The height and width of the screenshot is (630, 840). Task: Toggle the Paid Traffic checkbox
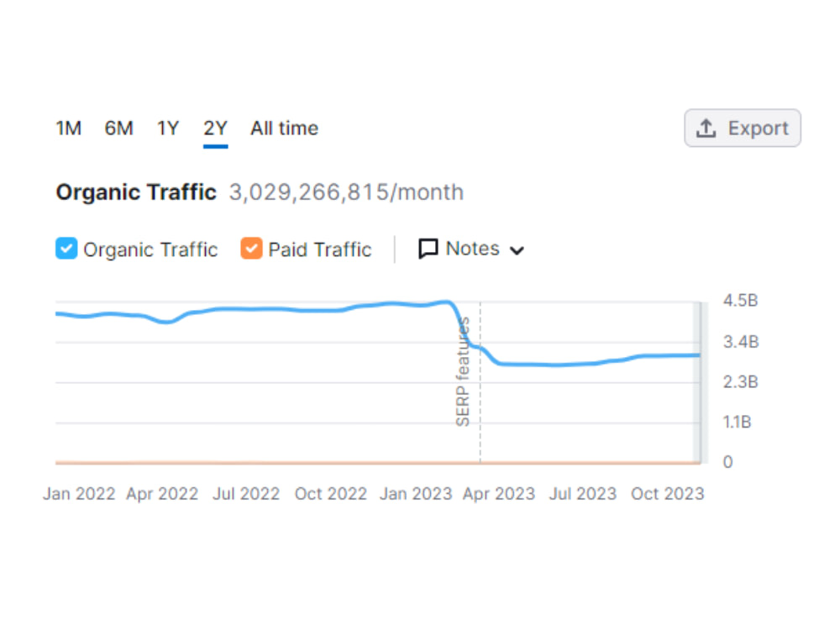click(x=251, y=249)
